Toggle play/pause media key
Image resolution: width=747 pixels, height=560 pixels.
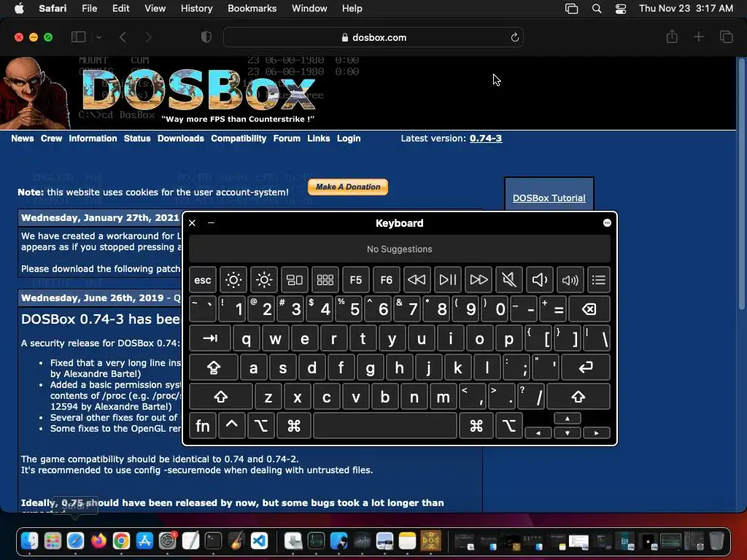[448, 280]
